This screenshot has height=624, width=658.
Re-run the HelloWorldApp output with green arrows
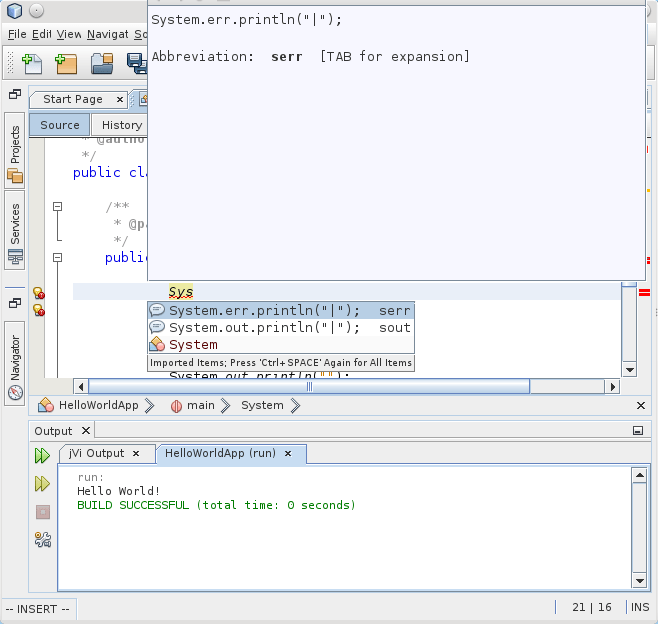(x=42, y=456)
